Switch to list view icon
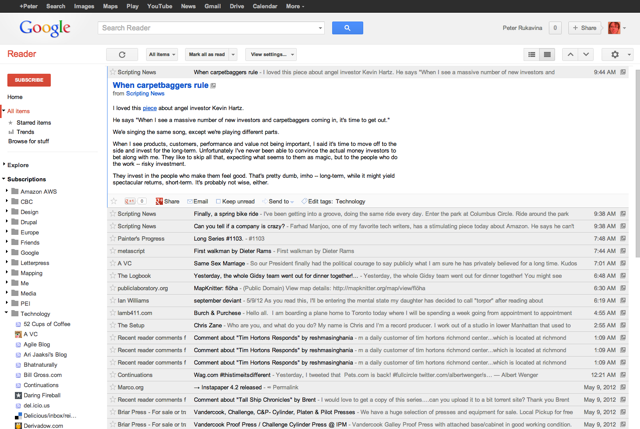The width and height of the screenshot is (640, 429). tap(531, 54)
